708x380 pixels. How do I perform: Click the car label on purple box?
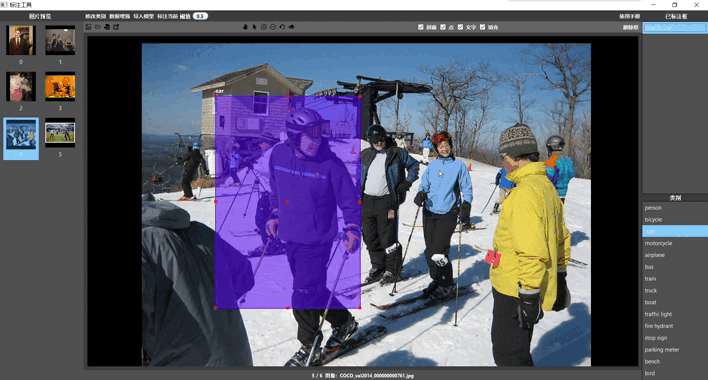(219, 91)
